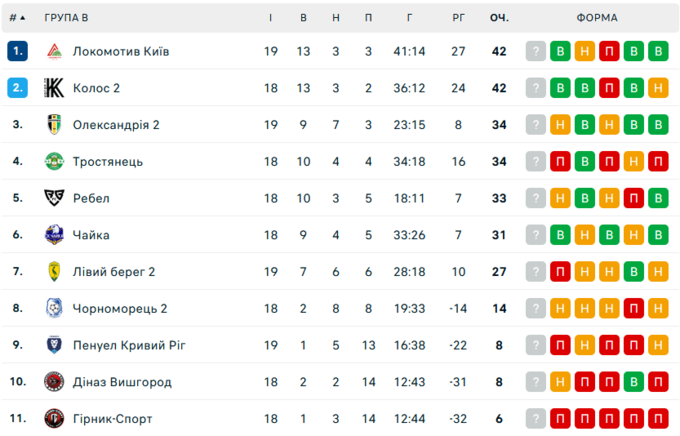Click the Колос 2 club crest
The image size is (680, 436).
point(54,88)
